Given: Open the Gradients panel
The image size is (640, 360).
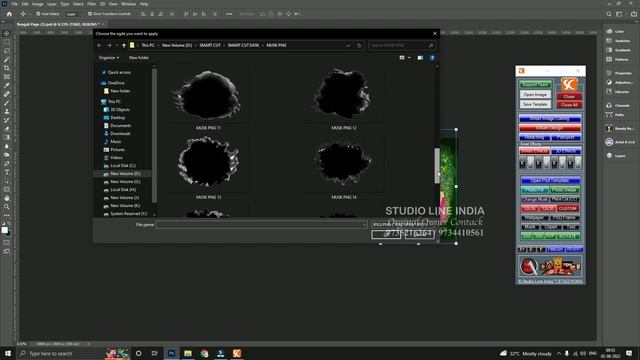Looking at the screenshot, I should [x=618, y=50].
